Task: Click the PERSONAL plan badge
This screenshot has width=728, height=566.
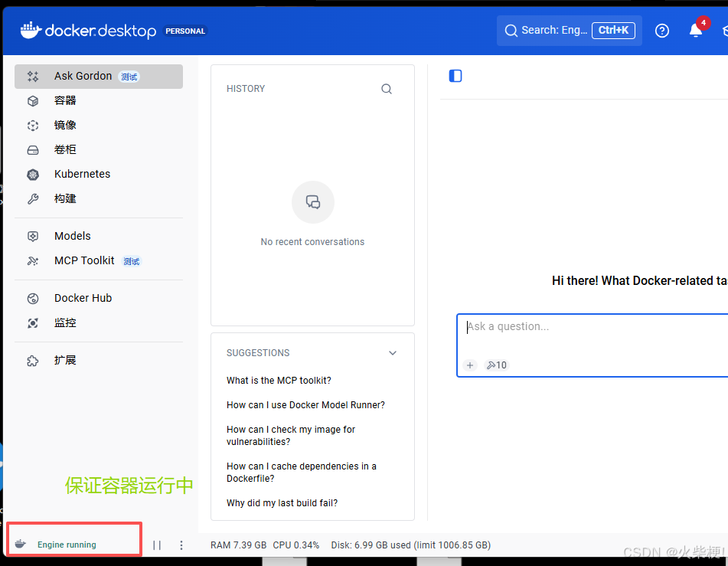Action: tap(185, 31)
